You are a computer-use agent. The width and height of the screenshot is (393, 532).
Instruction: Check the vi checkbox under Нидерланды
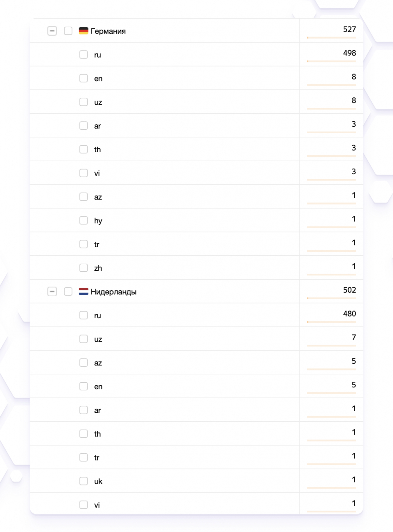pos(84,505)
